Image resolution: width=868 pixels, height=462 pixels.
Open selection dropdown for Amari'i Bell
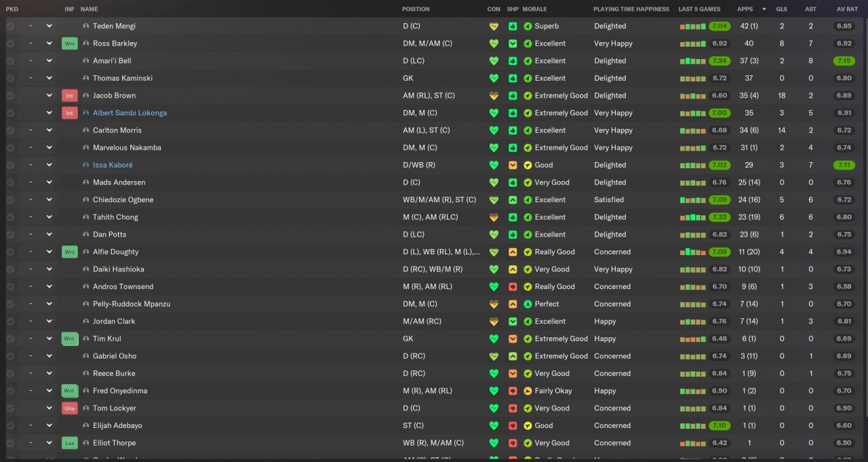(49, 61)
